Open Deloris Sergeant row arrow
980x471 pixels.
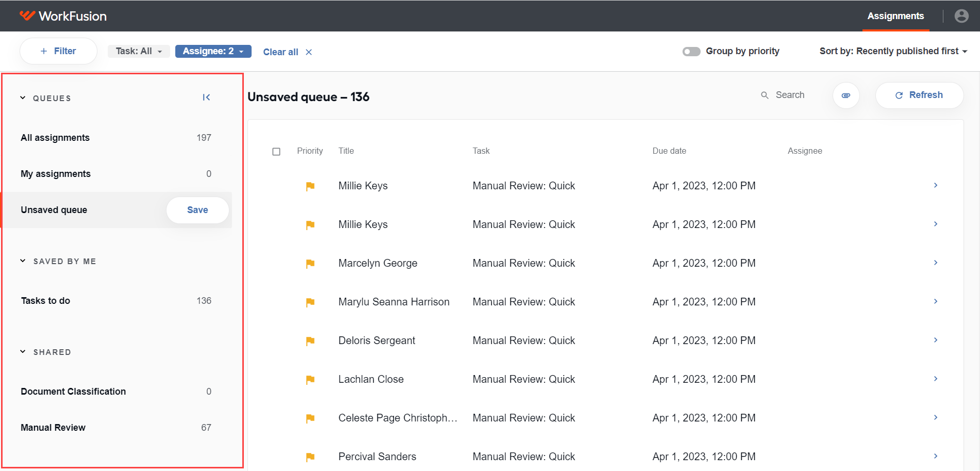coord(936,340)
